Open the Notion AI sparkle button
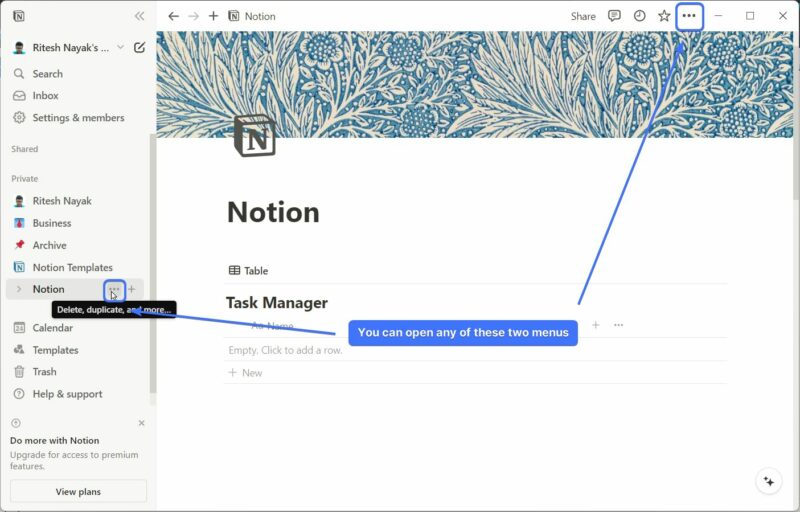This screenshot has height=512, width=800. 769,481
